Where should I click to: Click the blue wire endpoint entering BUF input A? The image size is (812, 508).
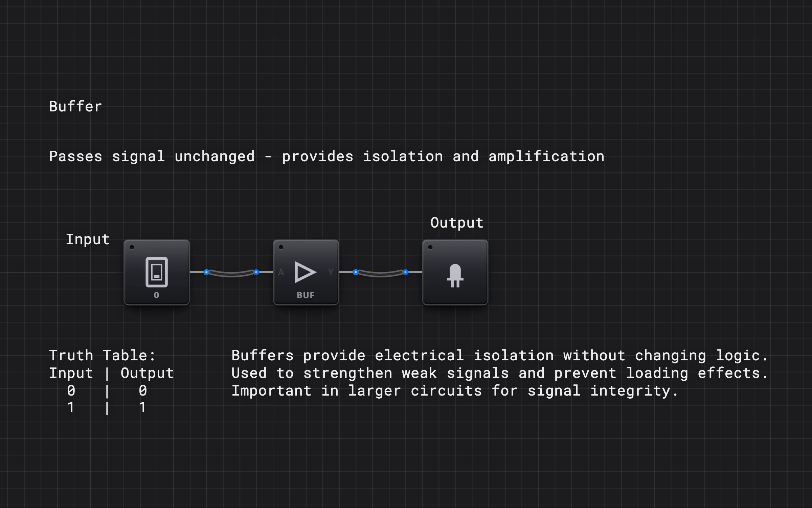pyautogui.click(x=256, y=272)
